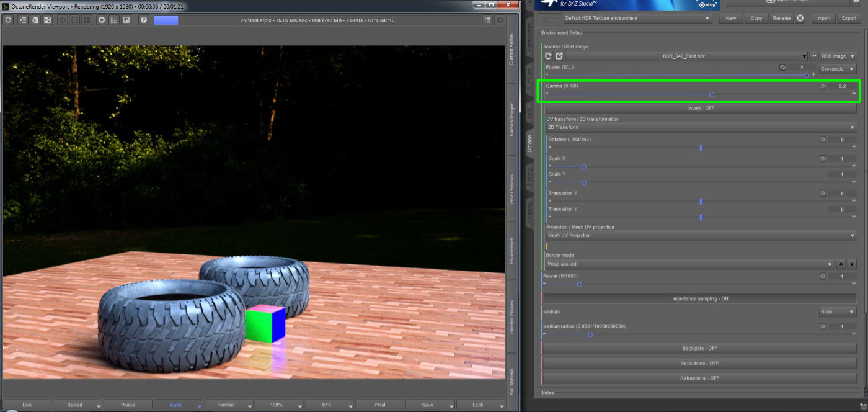Viewport: 868px width, 412px height.
Task: Toggle the Invert - OFF button
Action: coord(701,108)
